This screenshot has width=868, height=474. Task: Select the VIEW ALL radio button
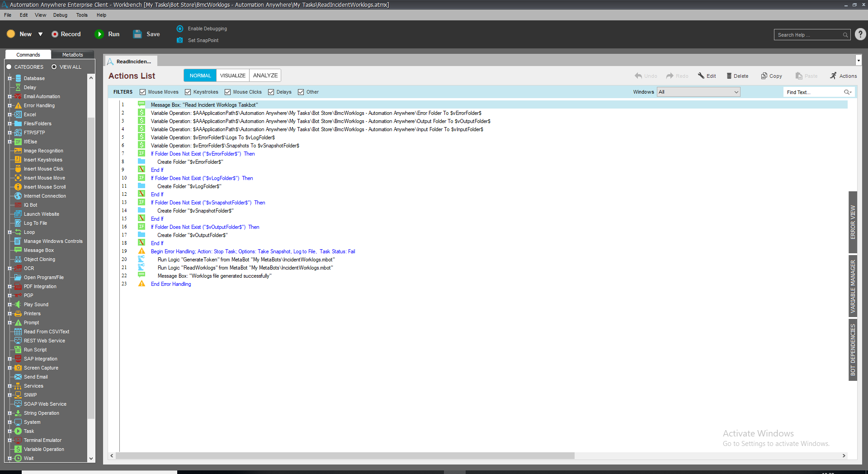pyautogui.click(x=54, y=67)
